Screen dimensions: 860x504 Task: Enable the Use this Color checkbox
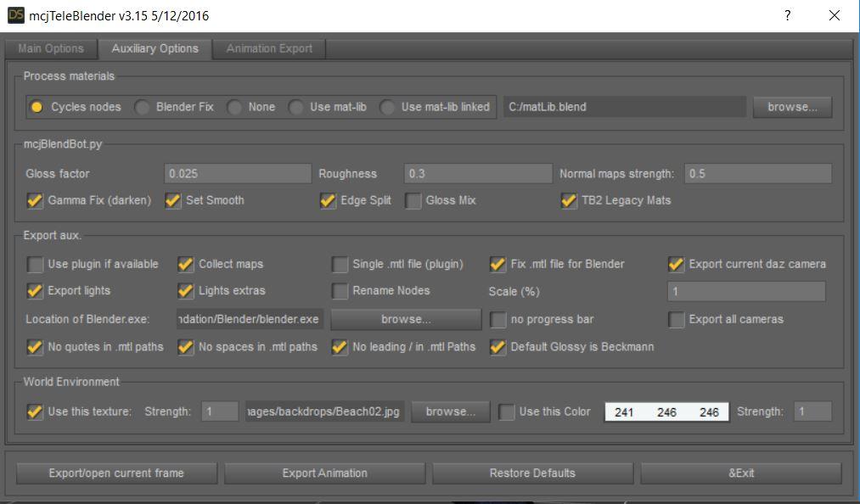click(x=507, y=412)
